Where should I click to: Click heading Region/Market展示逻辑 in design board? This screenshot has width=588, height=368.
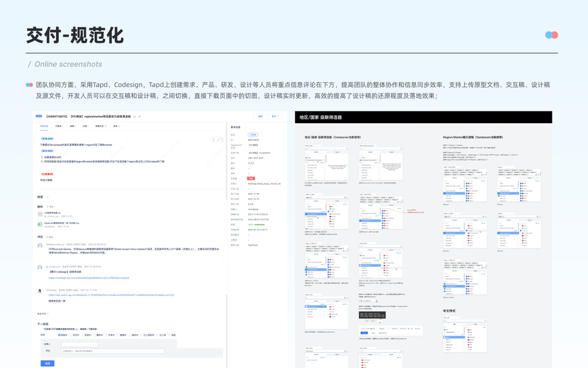pyautogui.click(x=473, y=137)
